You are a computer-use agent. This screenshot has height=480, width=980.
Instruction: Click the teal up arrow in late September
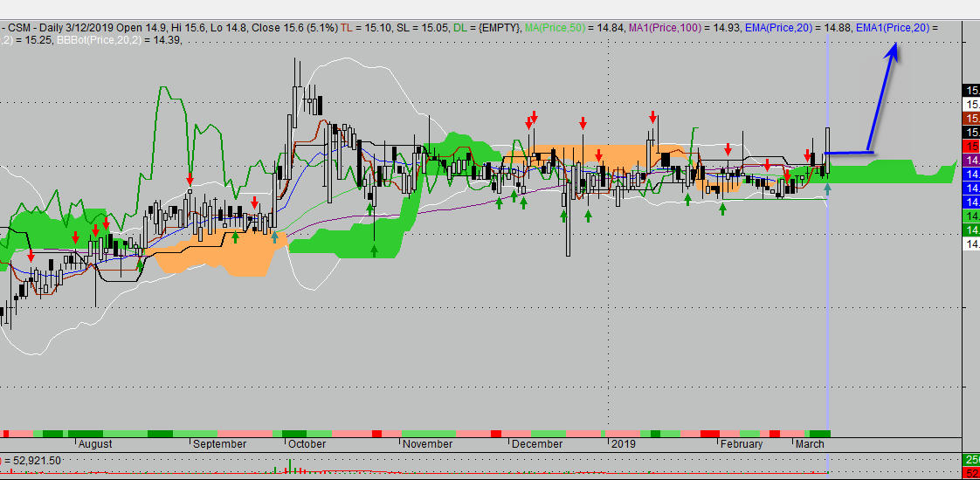point(274,236)
